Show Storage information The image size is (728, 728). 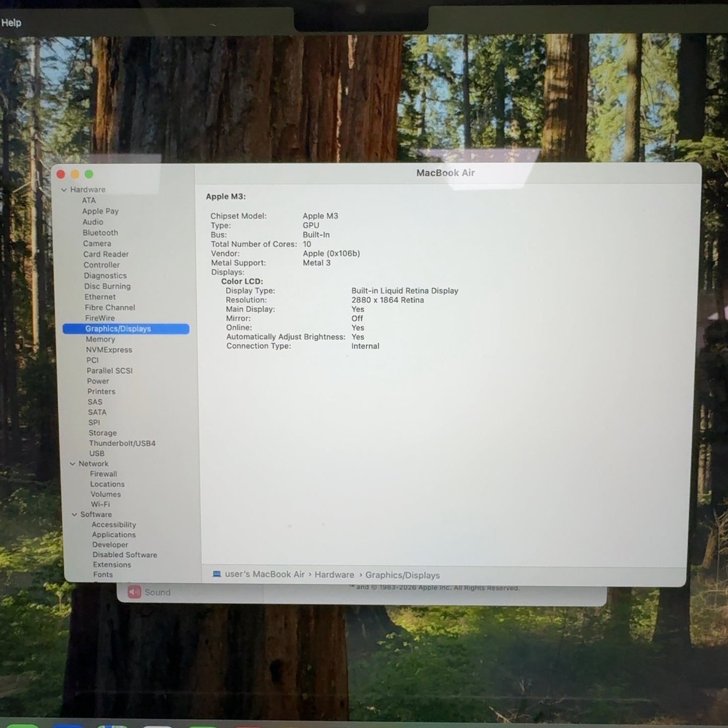click(103, 433)
